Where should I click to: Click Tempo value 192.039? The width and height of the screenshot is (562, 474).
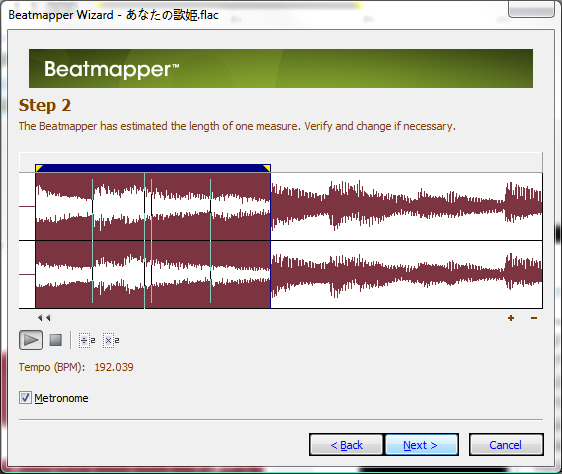coord(114,367)
